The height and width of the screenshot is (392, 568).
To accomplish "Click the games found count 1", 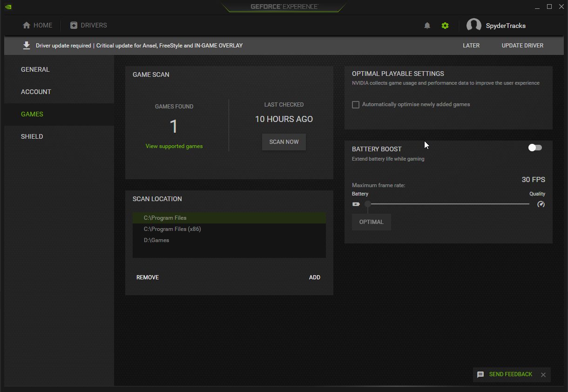I will [174, 127].
